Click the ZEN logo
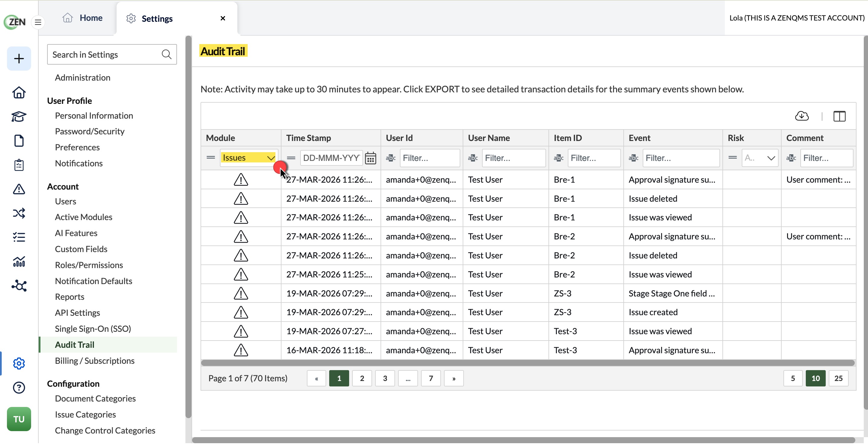Image resolution: width=868 pixels, height=445 pixels. [15, 22]
